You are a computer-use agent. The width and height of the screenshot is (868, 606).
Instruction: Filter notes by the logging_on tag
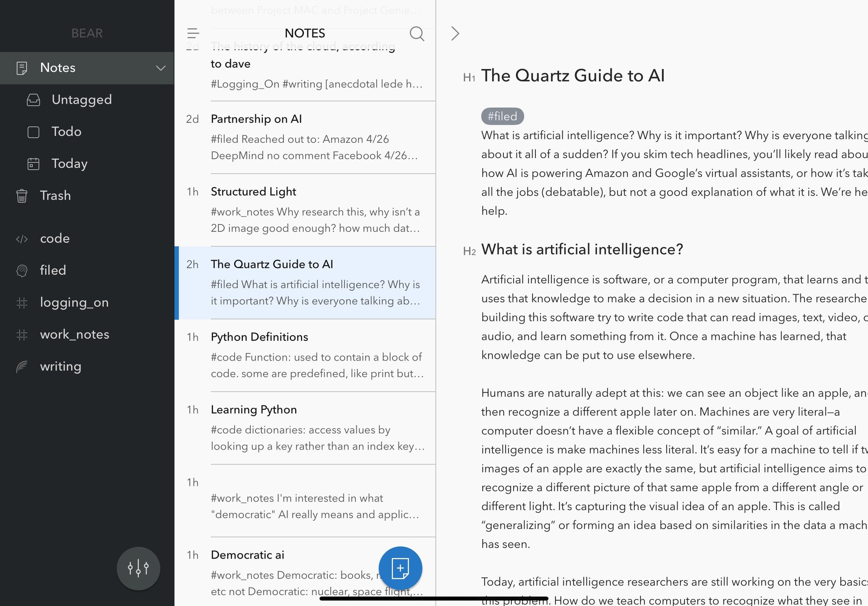click(x=87, y=302)
